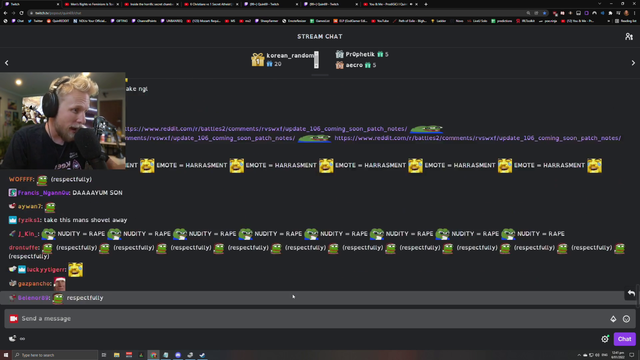This screenshot has height=360, width=640.
Task: Click the streamer webcam overlay
Action: (63, 121)
